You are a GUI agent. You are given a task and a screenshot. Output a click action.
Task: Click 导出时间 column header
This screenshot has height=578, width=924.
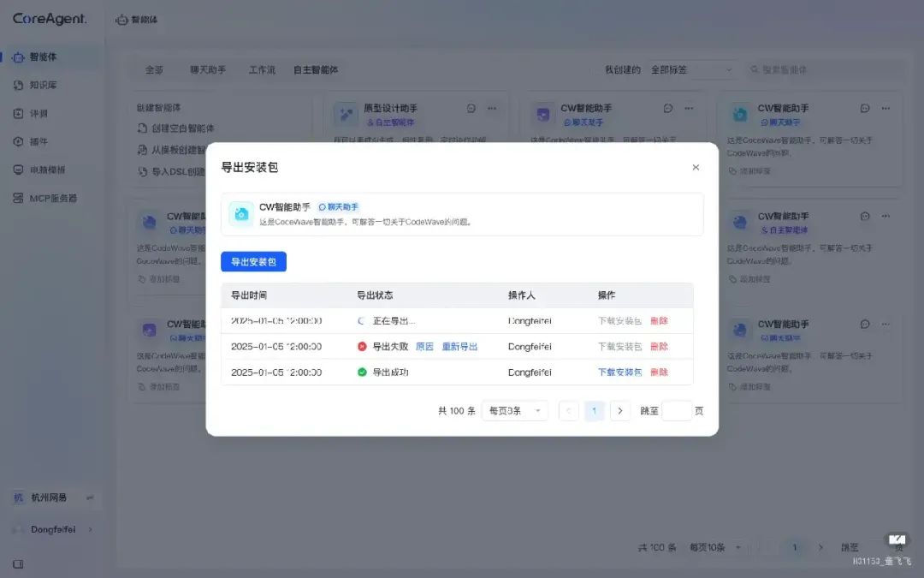coord(249,295)
